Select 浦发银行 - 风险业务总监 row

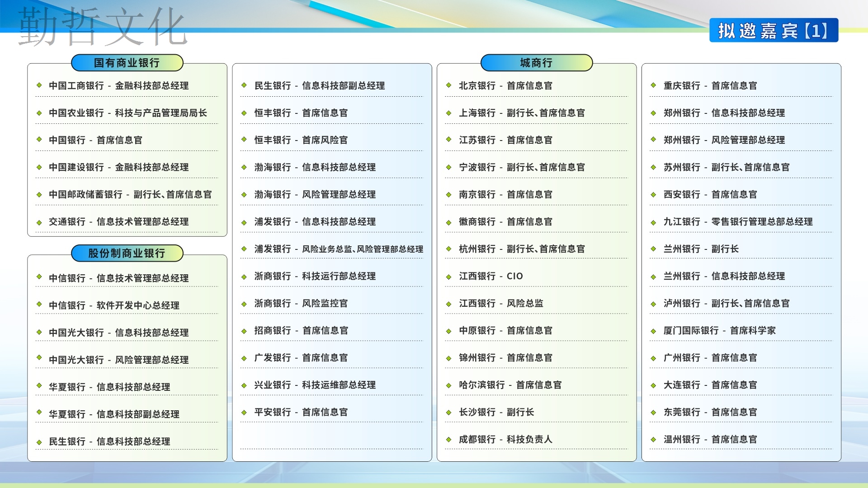click(x=332, y=249)
